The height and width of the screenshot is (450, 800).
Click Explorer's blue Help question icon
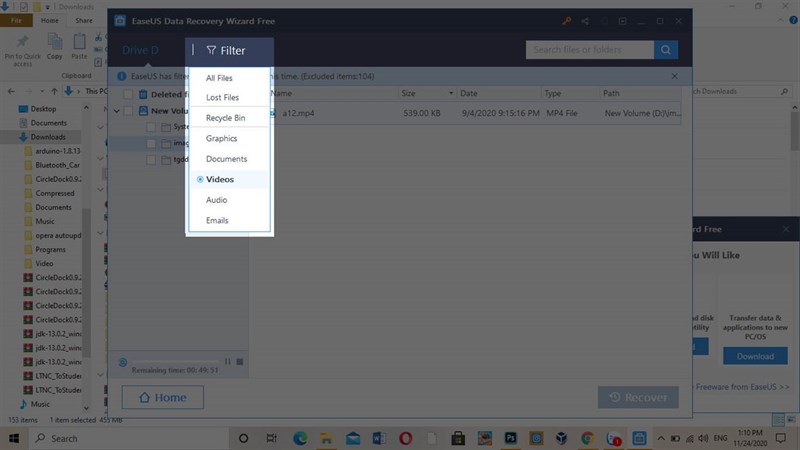[x=793, y=20]
